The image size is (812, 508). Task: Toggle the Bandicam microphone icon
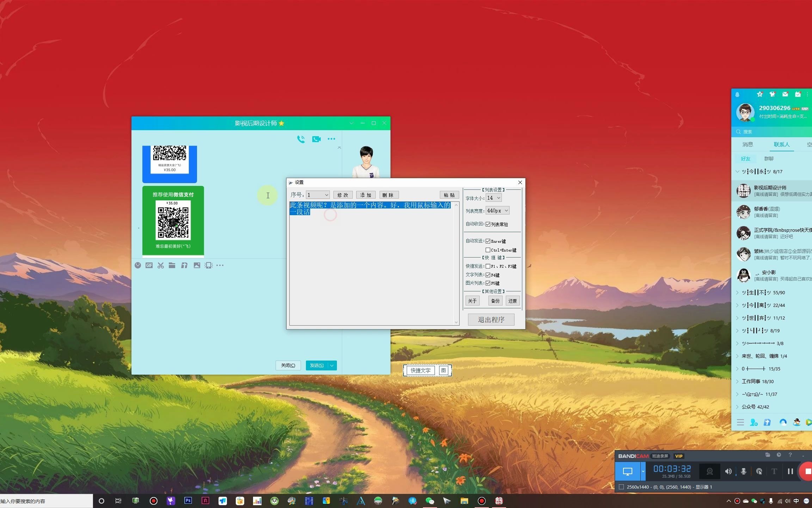click(x=744, y=471)
